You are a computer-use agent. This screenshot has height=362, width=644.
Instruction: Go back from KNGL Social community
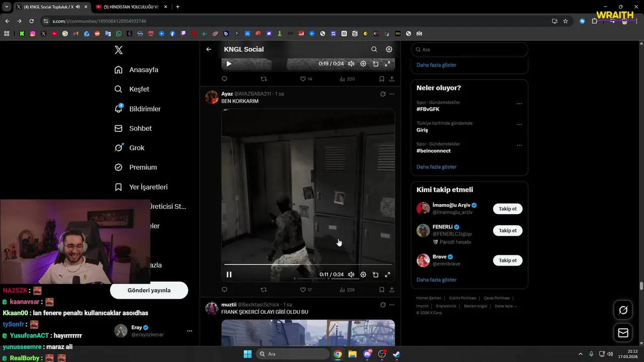coord(209,49)
